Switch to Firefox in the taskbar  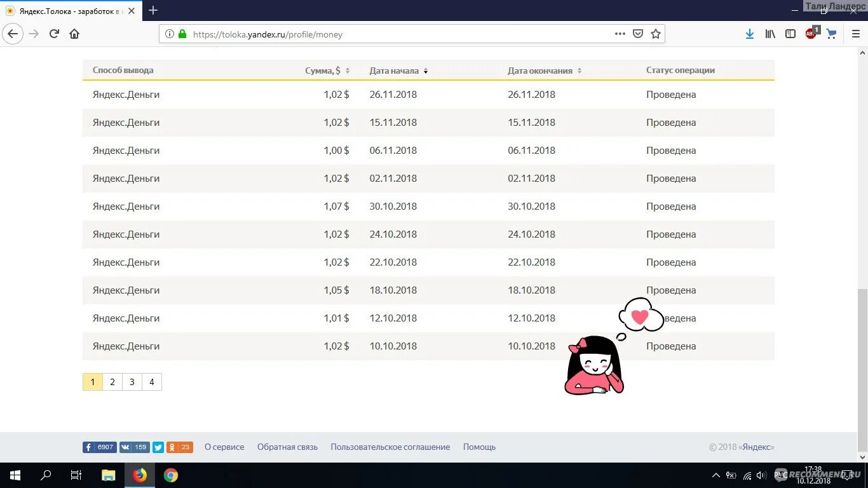click(x=140, y=475)
